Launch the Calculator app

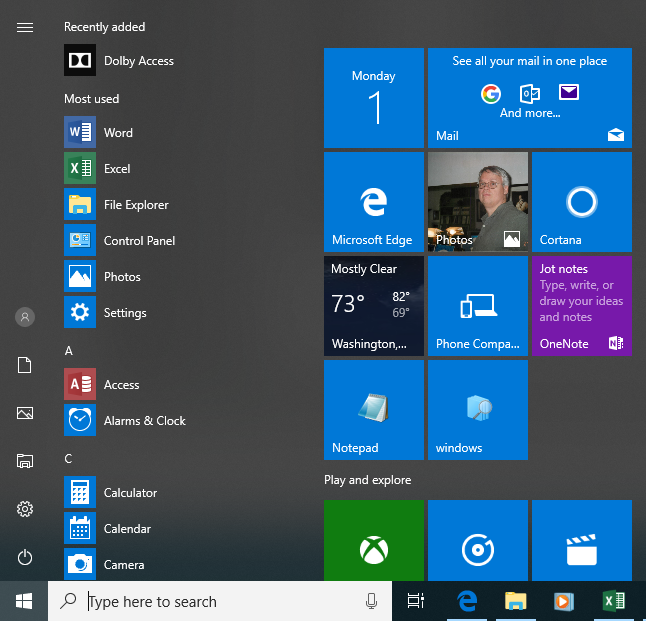111,492
